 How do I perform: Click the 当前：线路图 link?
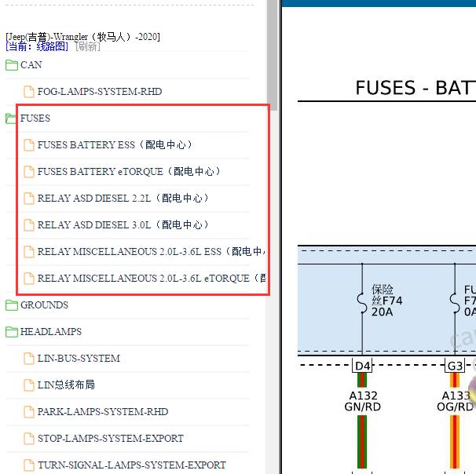click(37, 47)
